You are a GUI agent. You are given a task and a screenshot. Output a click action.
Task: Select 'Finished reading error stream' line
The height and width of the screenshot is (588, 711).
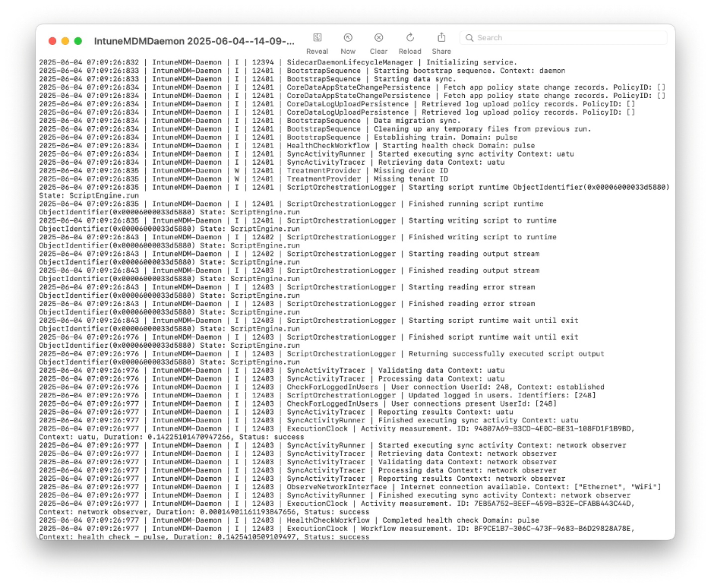pyautogui.click(x=287, y=308)
